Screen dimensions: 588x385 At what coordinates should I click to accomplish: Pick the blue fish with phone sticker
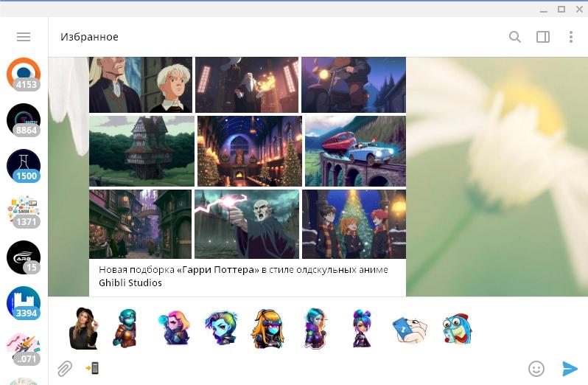click(457, 329)
